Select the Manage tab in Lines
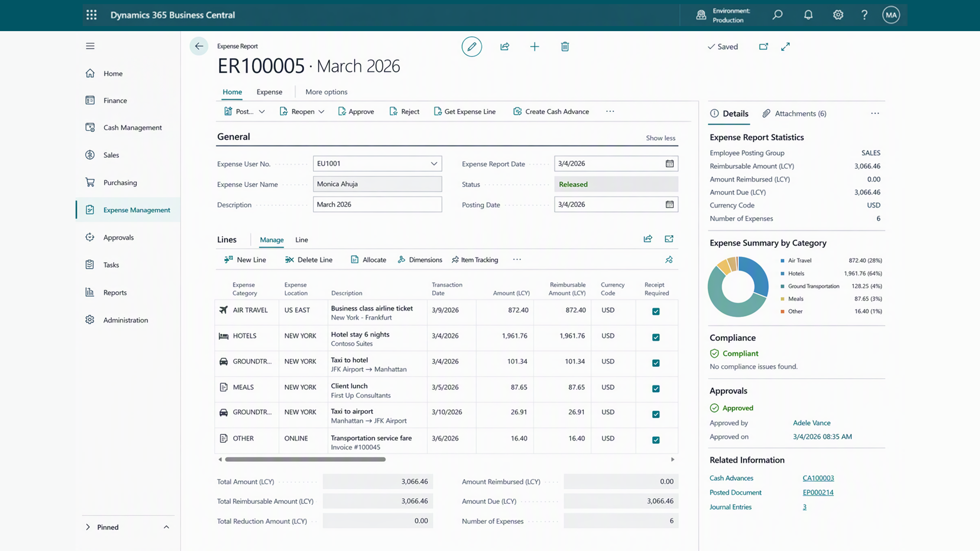This screenshot has width=980, height=551. [x=272, y=240]
